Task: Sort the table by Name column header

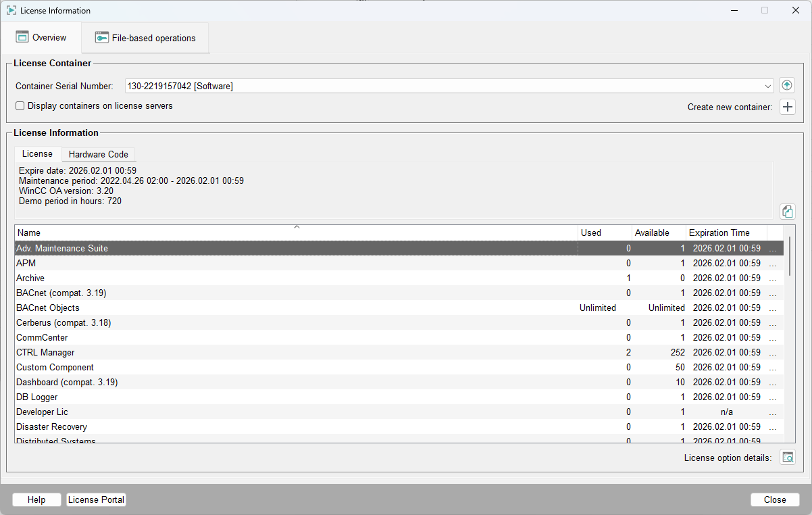Action: [296, 232]
